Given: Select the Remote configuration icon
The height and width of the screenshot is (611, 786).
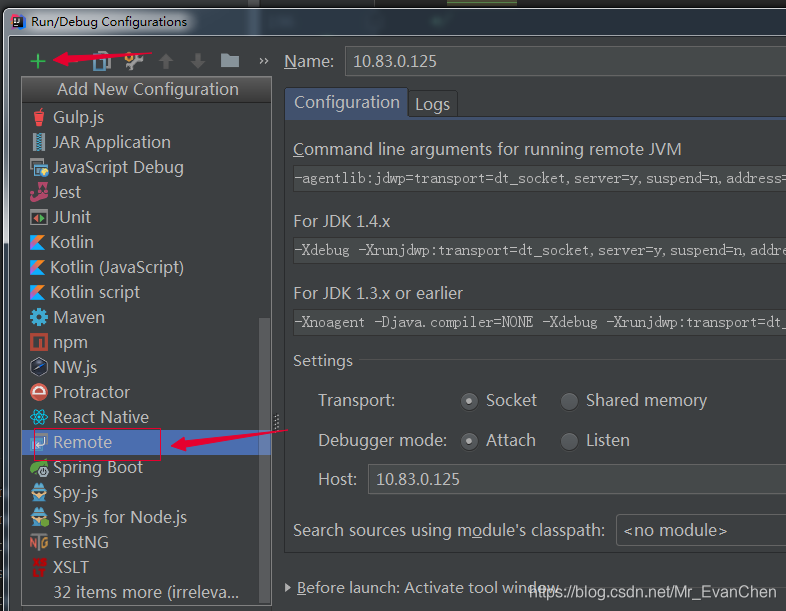Looking at the screenshot, I should pos(39,442).
